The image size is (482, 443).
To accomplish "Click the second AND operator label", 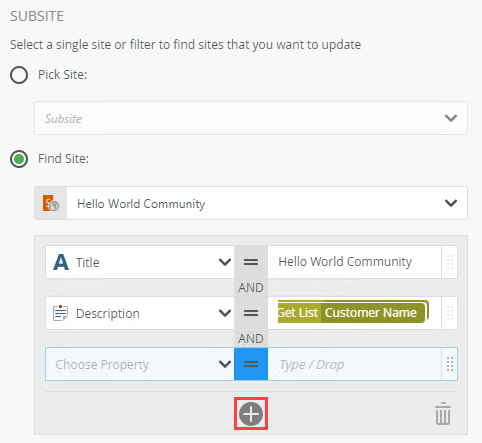I will click(x=251, y=338).
